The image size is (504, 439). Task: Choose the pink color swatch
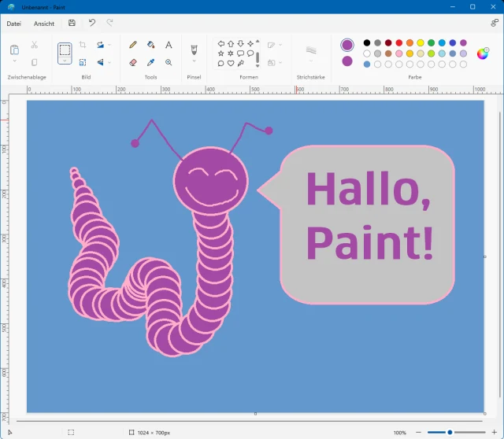[399, 53]
